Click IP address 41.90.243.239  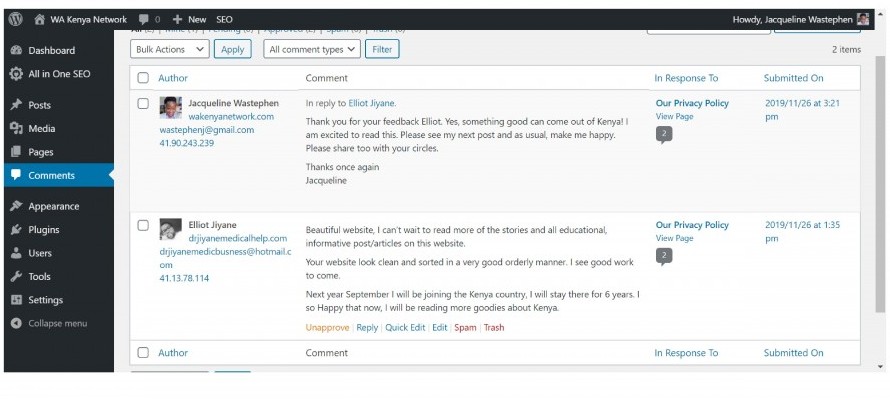click(x=187, y=143)
